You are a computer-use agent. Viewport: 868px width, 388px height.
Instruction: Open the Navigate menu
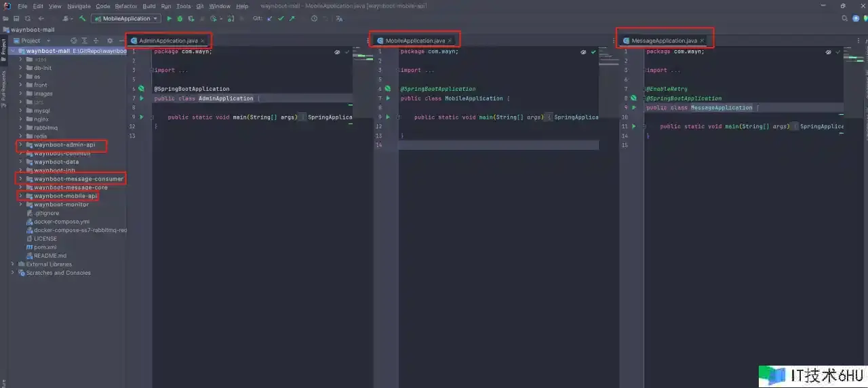pyautogui.click(x=79, y=6)
